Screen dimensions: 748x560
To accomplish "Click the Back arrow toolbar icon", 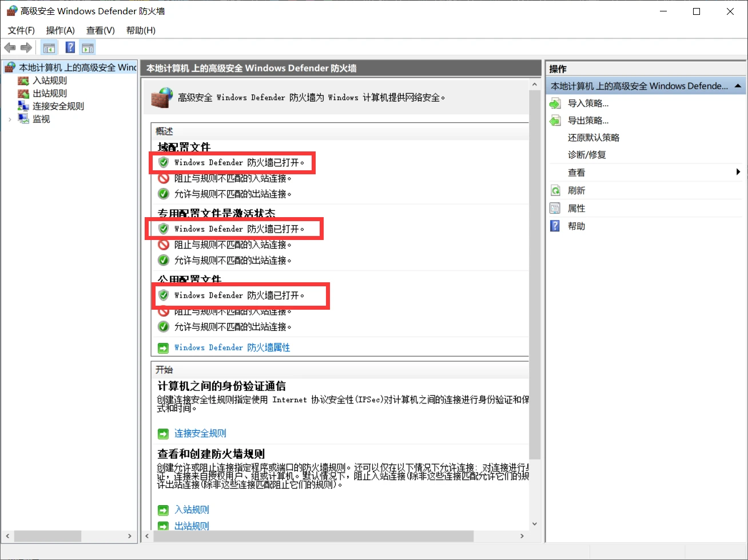I will (10, 48).
